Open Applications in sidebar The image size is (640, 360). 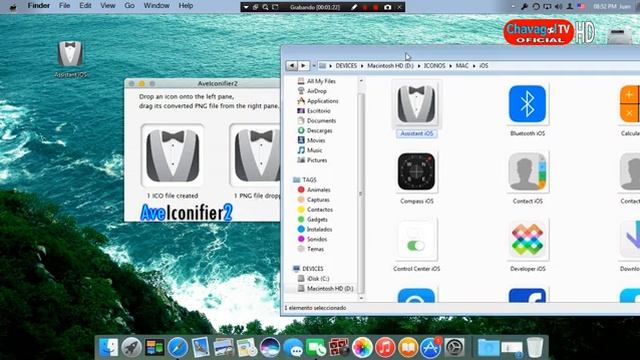(318, 101)
